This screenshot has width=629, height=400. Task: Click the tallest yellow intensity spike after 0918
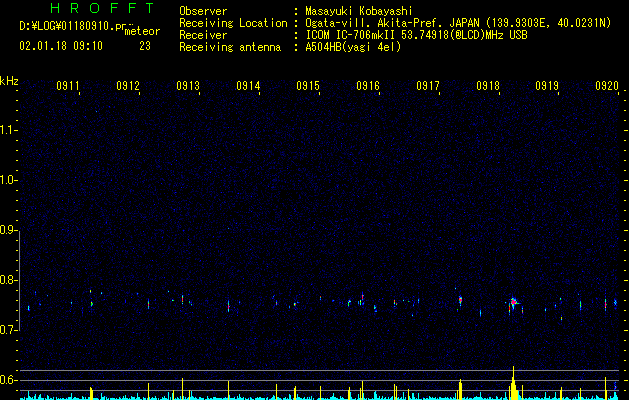click(513, 383)
